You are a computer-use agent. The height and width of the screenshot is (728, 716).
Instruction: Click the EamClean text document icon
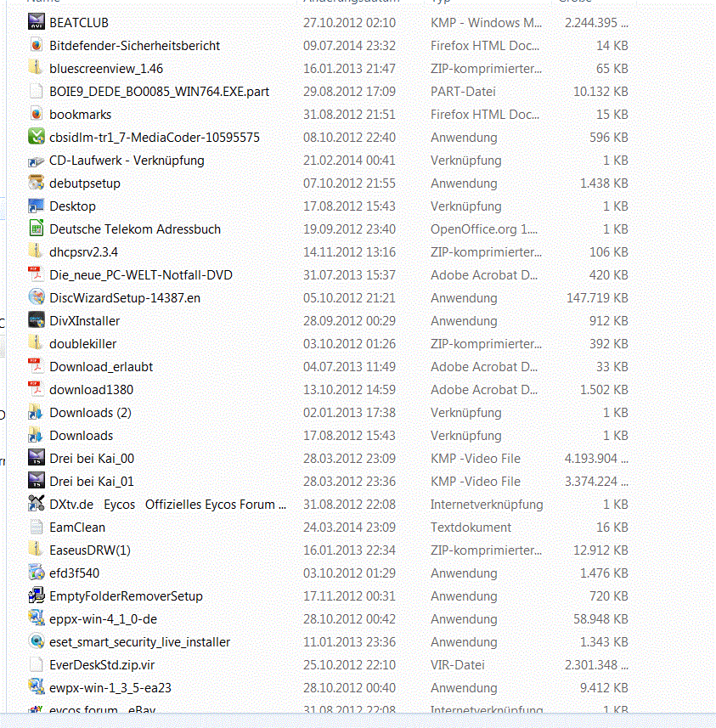(x=37, y=527)
